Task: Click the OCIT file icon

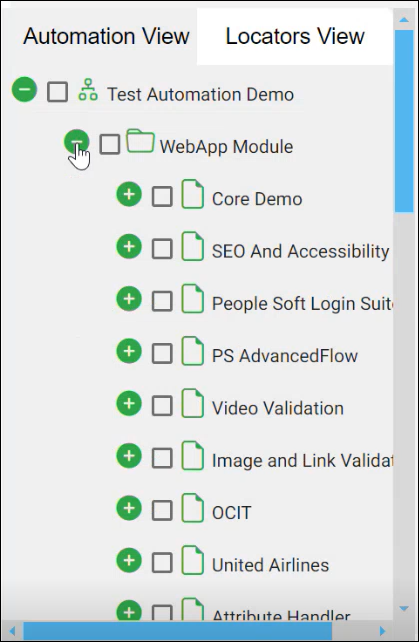Action: [193, 508]
